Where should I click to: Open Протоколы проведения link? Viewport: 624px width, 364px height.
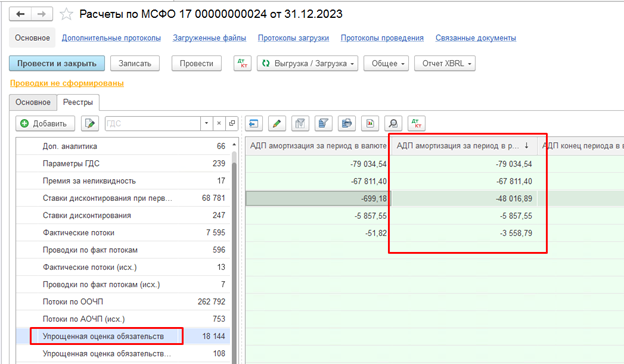coord(382,38)
